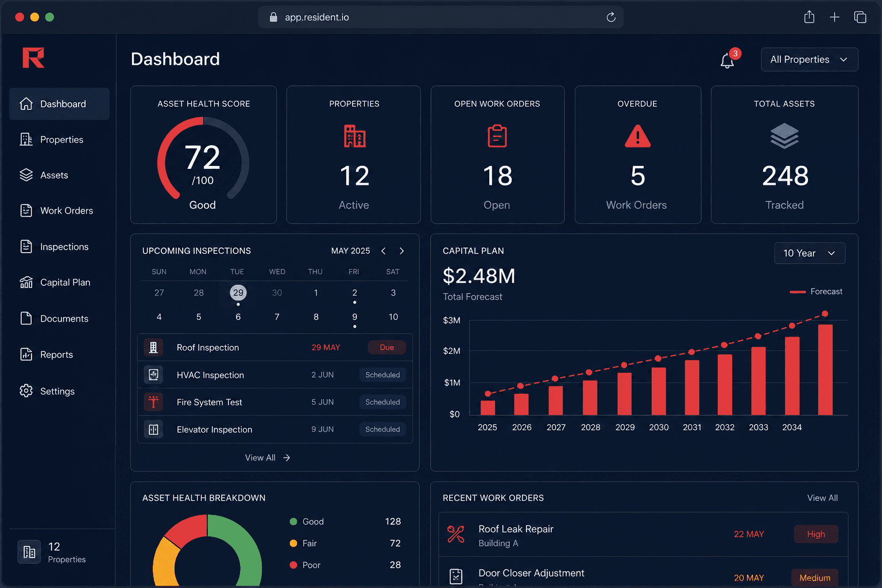
Task: Open the notifications bell
Action: point(728,60)
